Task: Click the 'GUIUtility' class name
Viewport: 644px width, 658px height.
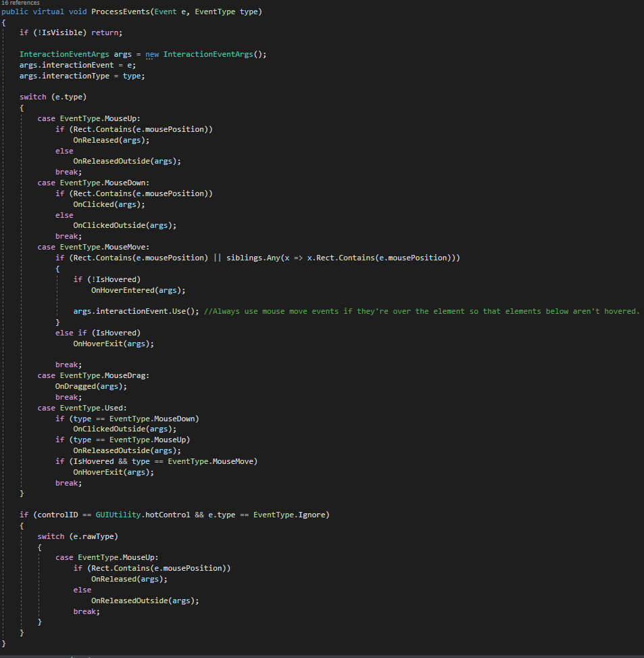Action: (118, 515)
